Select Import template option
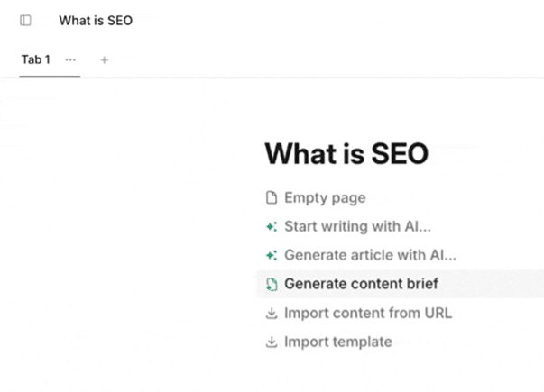Viewport: 544px width, 392px height. pos(338,342)
